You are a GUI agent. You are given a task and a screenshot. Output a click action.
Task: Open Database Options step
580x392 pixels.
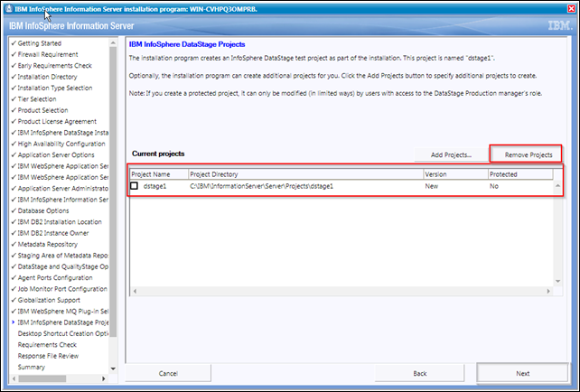point(43,210)
